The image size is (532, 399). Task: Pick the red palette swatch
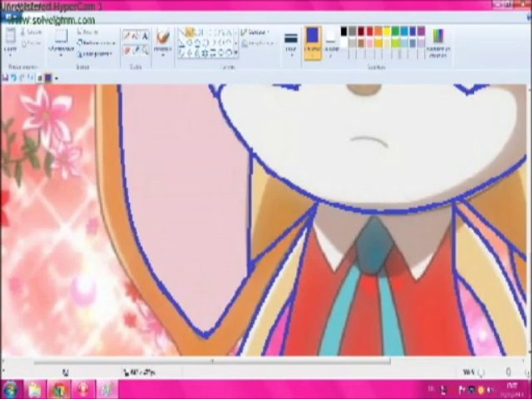pos(370,32)
